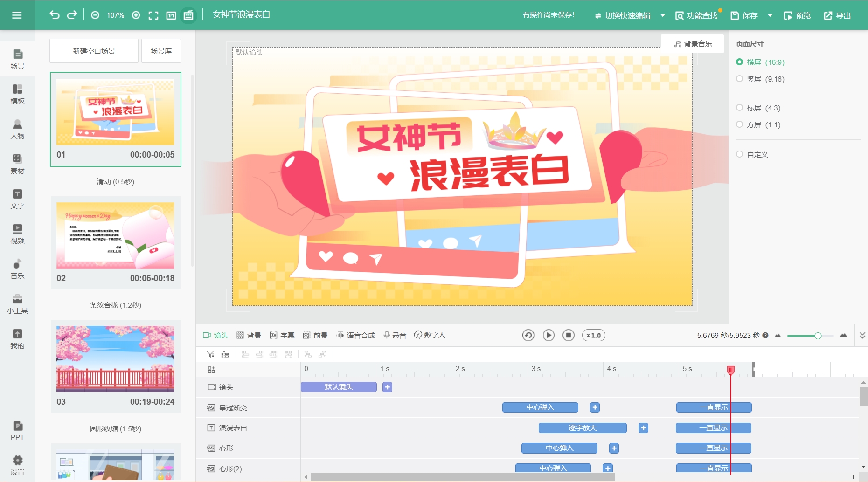This screenshot has width=868, height=482.
Task: Switch to the 背景 timeline tab
Action: pyautogui.click(x=249, y=335)
